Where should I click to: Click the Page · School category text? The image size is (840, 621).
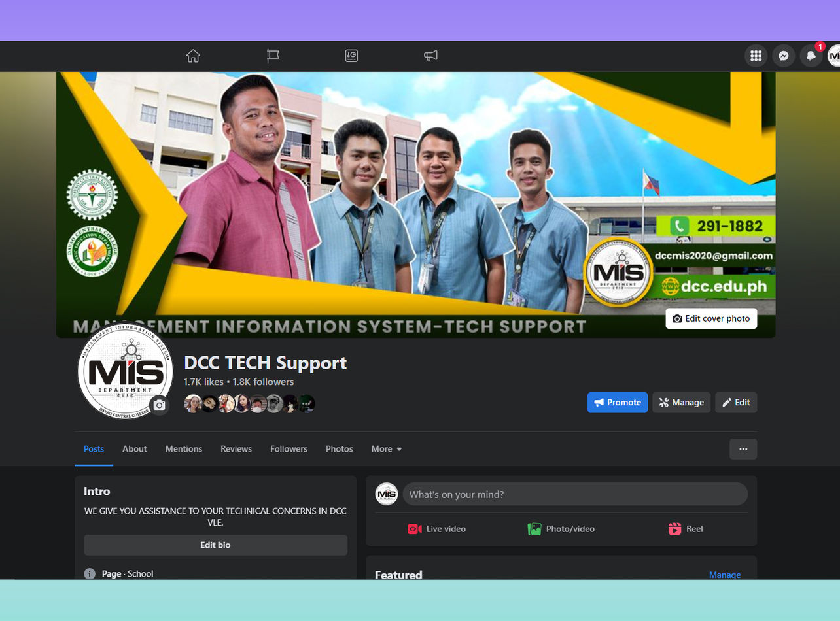128,574
